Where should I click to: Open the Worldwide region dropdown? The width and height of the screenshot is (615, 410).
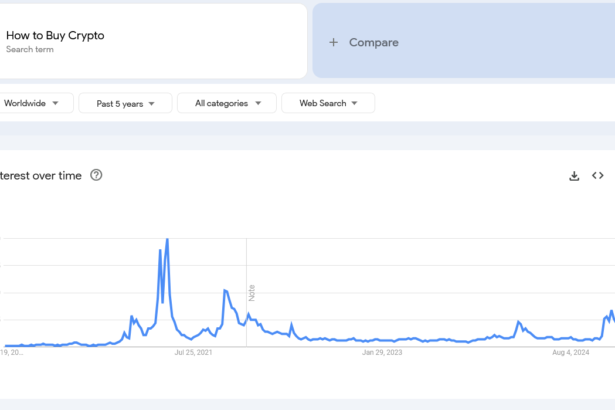click(x=31, y=103)
